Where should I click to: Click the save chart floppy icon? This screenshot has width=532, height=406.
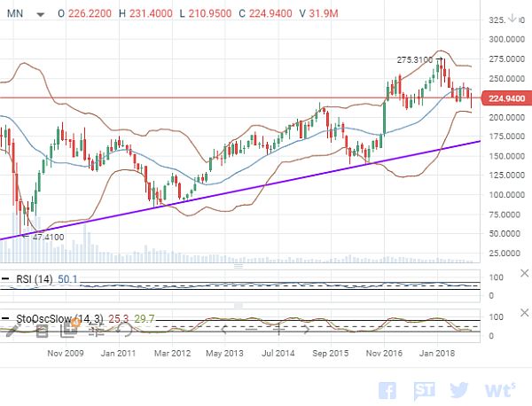(x=42, y=331)
